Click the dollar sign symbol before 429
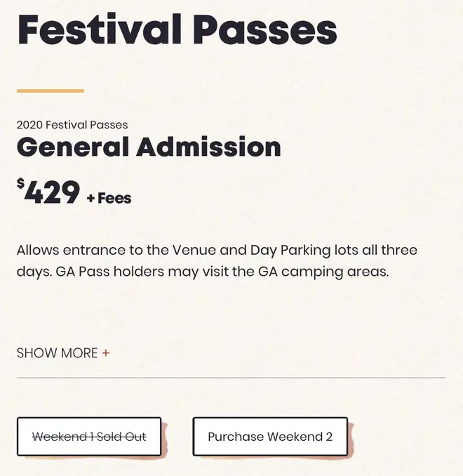This screenshot has width=463, height=476. click(20, 183)
